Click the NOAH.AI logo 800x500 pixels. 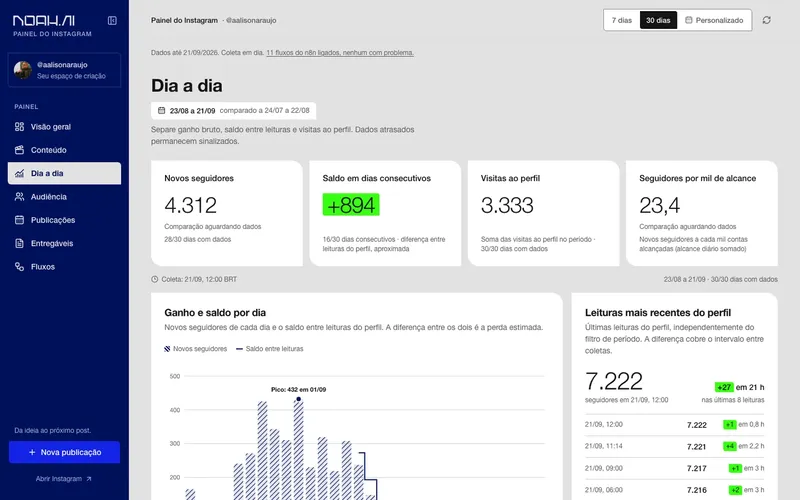click(44, 20)
